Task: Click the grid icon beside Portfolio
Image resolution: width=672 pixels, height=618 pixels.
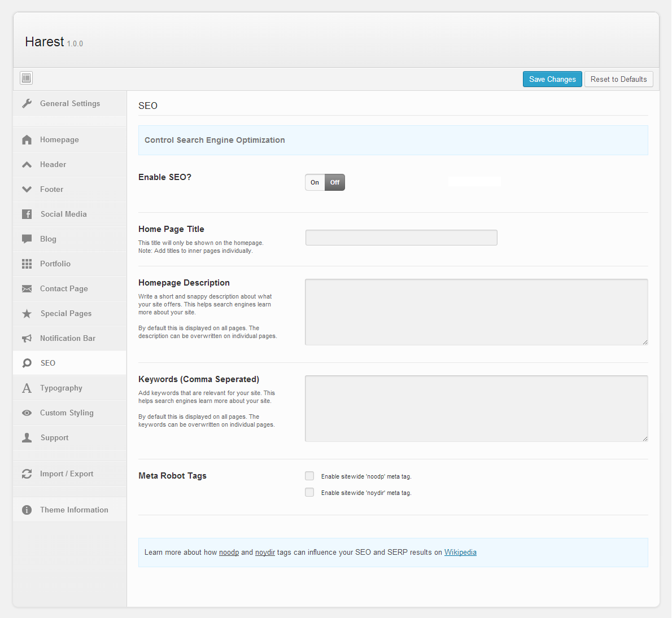Action: 27,264
